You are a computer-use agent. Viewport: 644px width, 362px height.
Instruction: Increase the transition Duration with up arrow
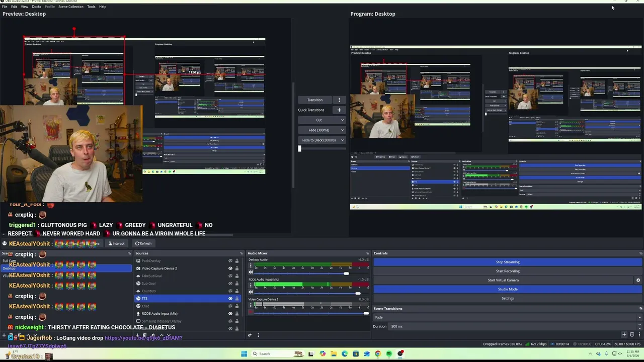point(639,325)
